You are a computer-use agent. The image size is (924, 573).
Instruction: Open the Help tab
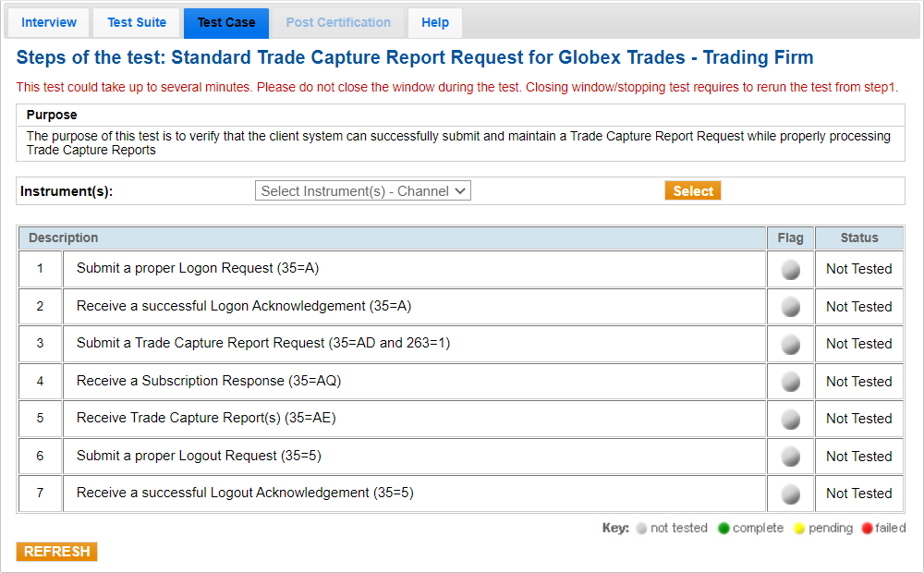click(x=434, y=22)
